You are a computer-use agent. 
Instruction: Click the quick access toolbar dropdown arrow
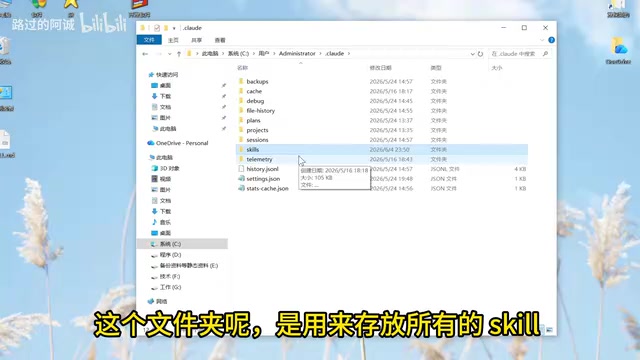pyautogui.click(x=174, y=28)
